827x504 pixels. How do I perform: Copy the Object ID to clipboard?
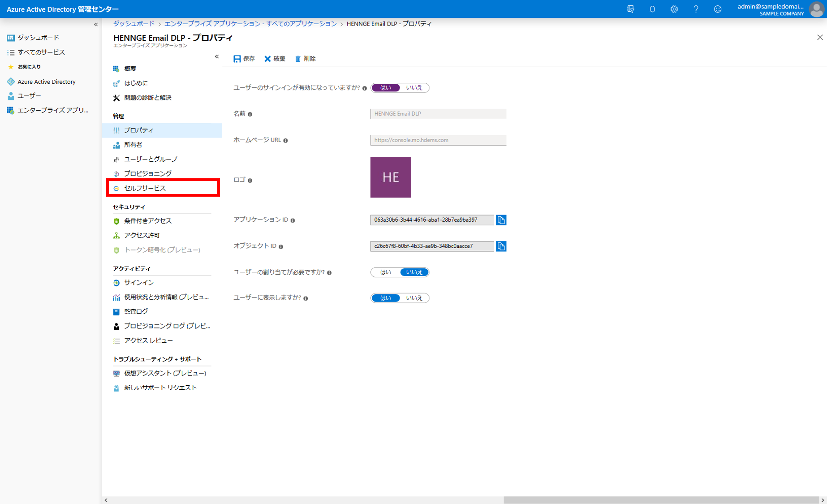point(501,246)
